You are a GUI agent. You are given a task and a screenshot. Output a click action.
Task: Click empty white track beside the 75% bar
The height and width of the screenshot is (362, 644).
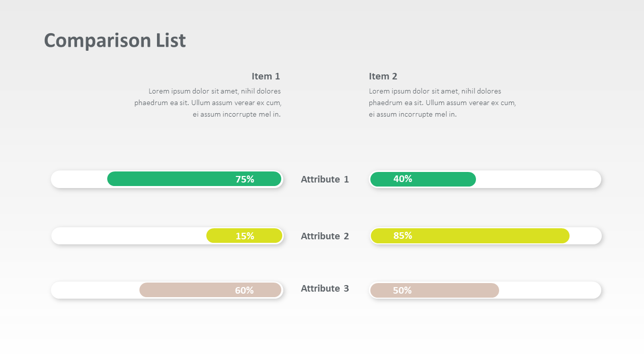tap(79, 179)
